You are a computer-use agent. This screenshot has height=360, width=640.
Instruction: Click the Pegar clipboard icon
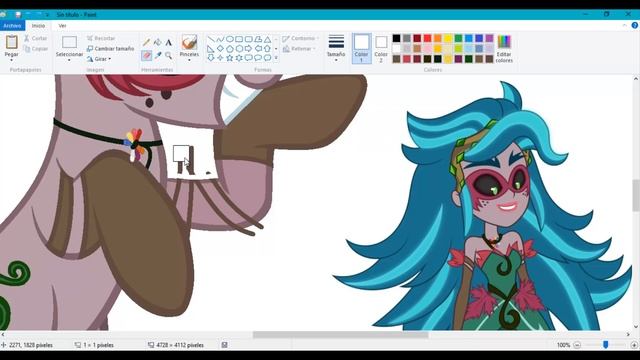point(11,42)
